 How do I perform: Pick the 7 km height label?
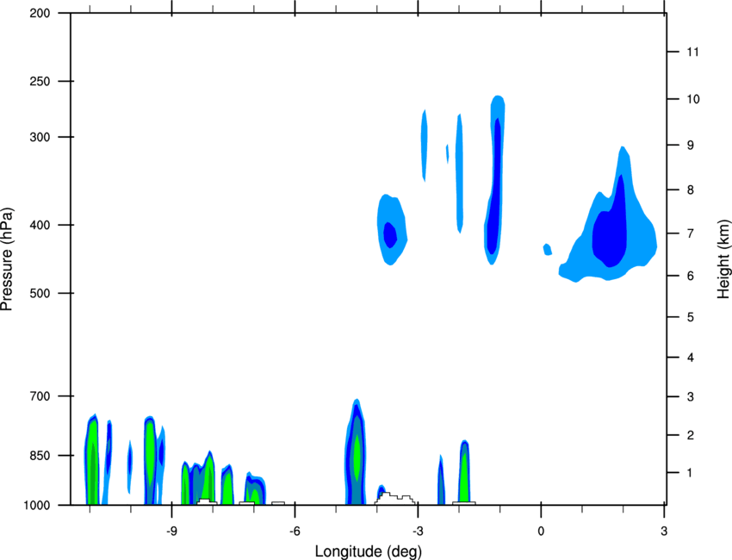coord(691,233)
